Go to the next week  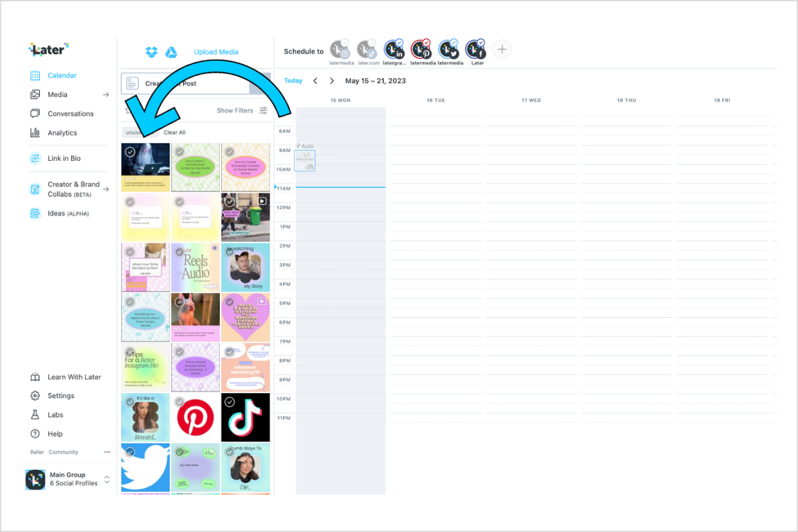click(332, 81)
